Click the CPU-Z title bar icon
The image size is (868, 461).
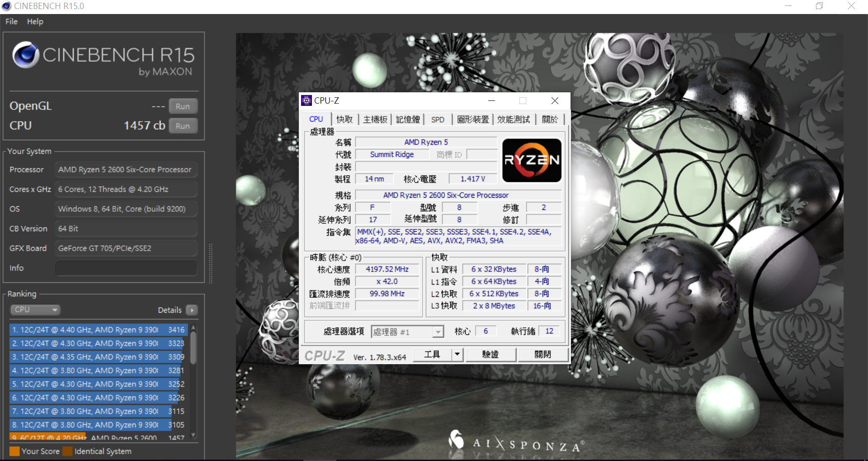(x=307, y=100)
